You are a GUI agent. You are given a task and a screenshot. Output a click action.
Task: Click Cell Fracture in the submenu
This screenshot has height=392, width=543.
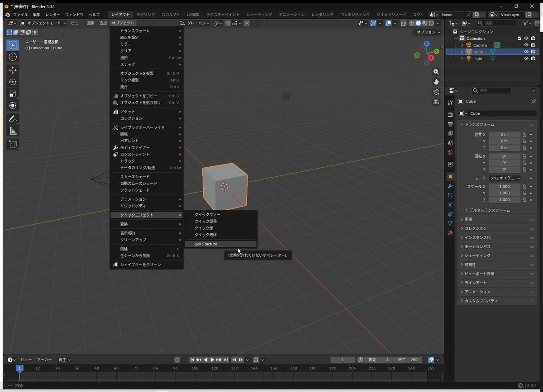click(x=206, y=244)
